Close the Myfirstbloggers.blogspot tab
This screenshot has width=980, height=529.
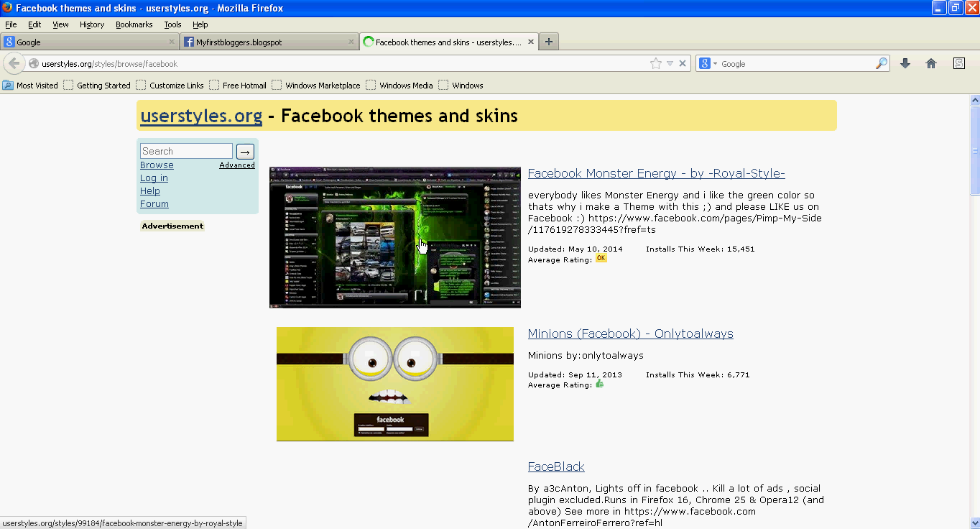click(351, 42)
